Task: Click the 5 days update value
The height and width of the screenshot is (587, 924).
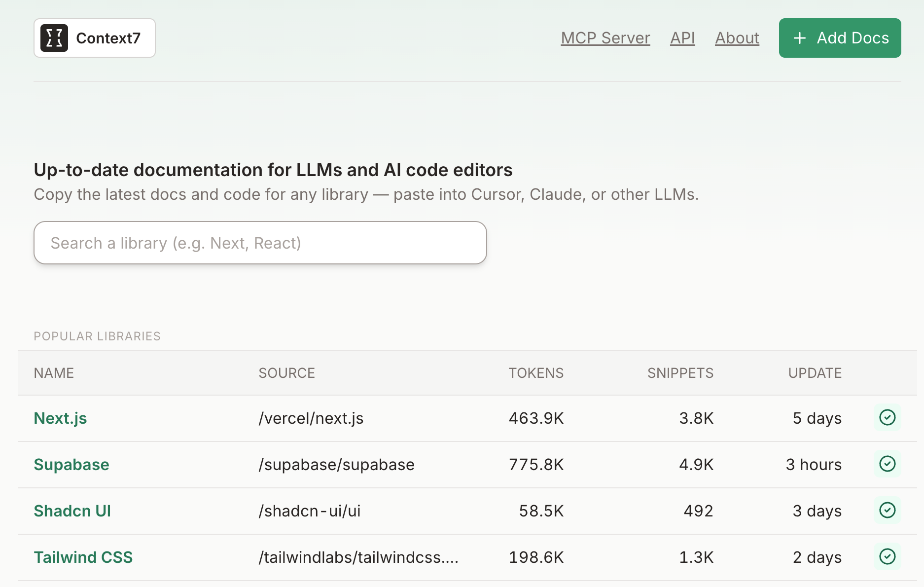Action: pyautogui.click(x=817, y=418)
